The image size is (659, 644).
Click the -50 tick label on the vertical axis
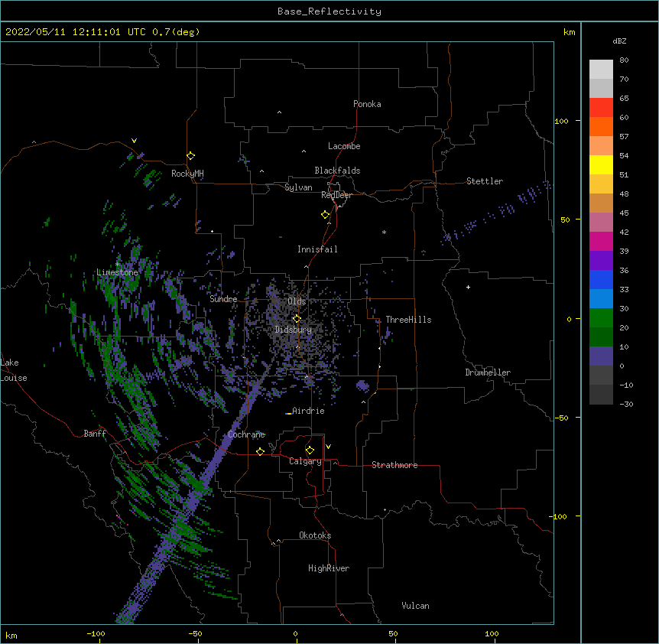click(561, 418)
